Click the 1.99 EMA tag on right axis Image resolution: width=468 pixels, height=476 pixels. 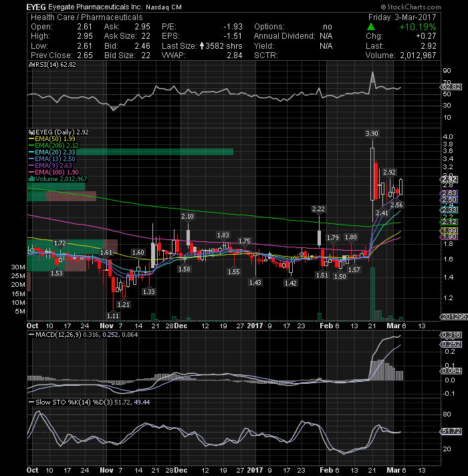point(449,231)
